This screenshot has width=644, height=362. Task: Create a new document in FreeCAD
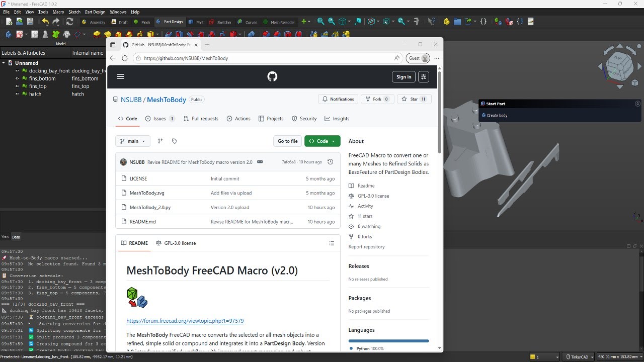(x=9, y=22)
